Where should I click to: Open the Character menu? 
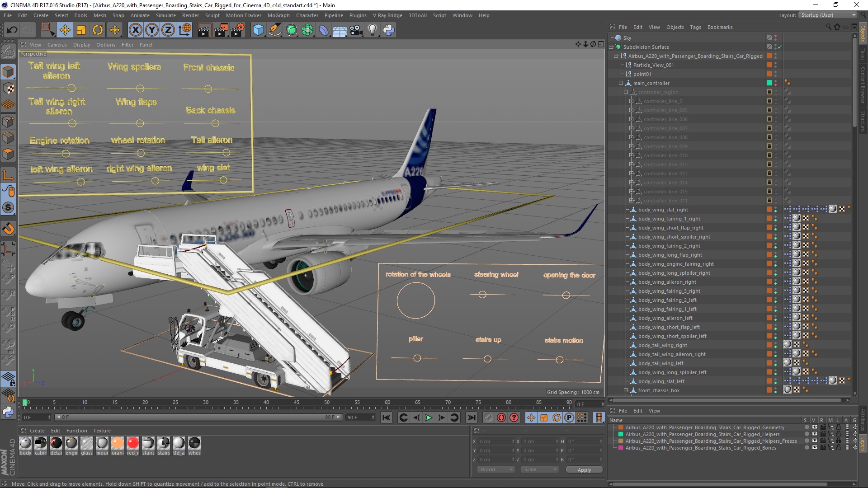click(307, 15)
